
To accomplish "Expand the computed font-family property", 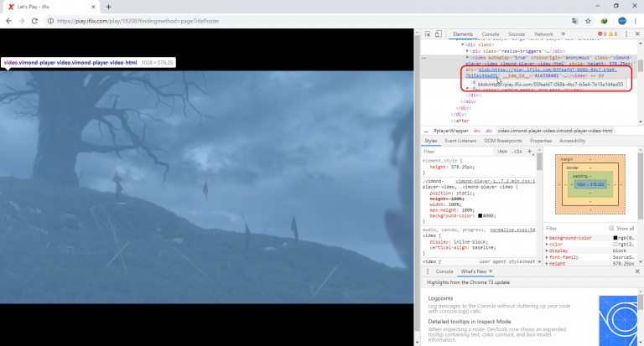I will (x=547, y=257).
